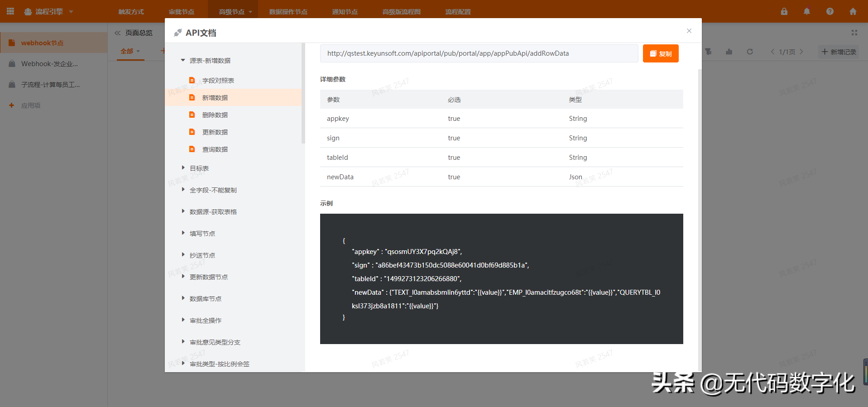Click the document icon beside 更新数据
Screen dimensions: 868x407
tap(192, 132)
